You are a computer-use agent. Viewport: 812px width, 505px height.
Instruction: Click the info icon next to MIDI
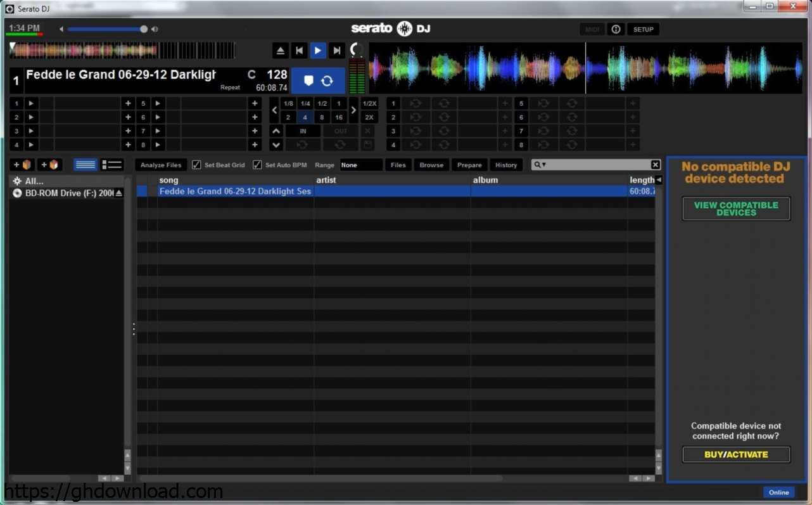pyautogui.click(x=615, y=29)
